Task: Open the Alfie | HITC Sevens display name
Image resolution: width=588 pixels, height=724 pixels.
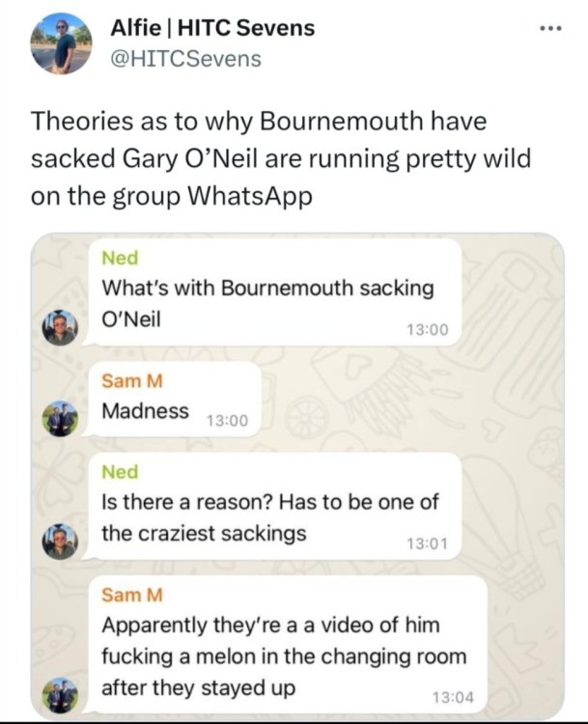Action: pyautogui.click(x=212, y=28)
